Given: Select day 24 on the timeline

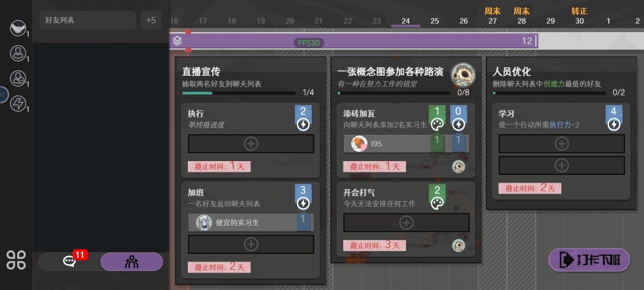Looking at the screenshot, I should (x=405, y=21).
